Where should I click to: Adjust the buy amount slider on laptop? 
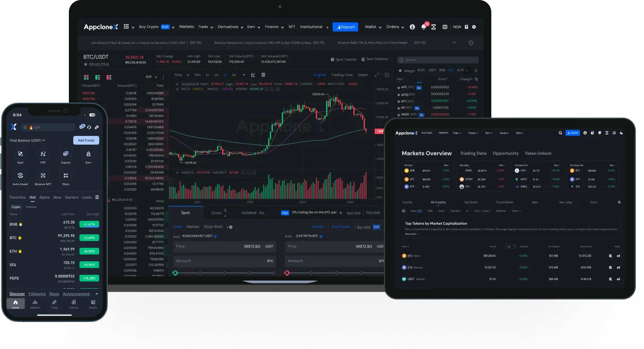click(x=224, y=273)
